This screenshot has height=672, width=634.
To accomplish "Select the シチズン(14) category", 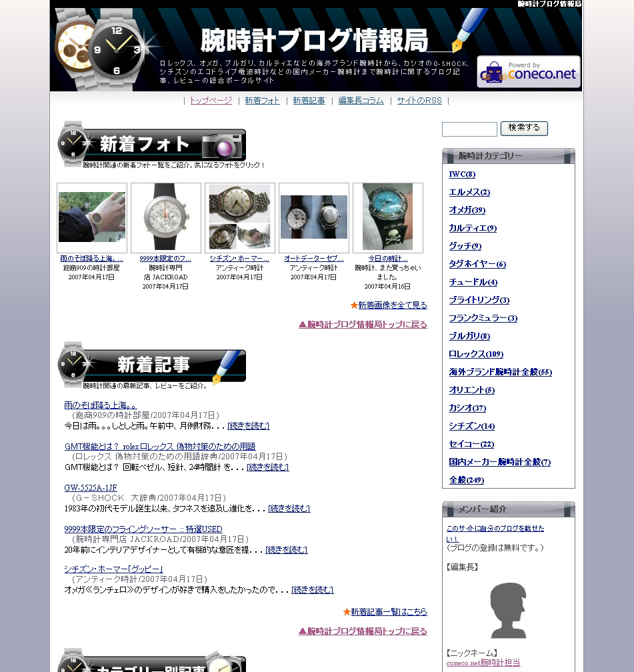I will (x=472, y=426).
